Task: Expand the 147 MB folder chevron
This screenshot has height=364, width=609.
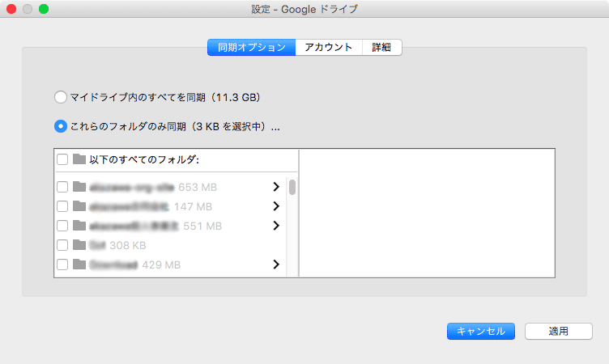Action: point(276,206)
